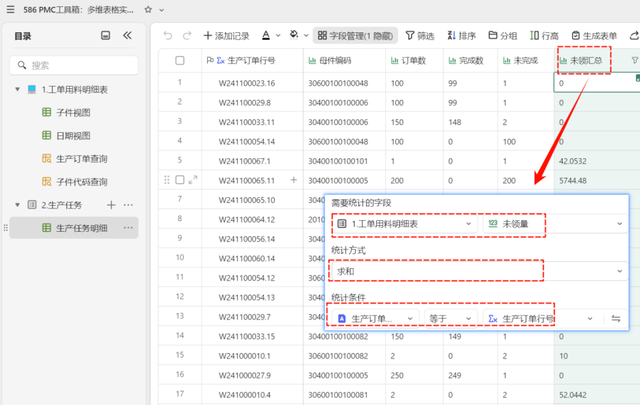
Task: Open the 未领量 field dropdown
Action: click(555, 224)
